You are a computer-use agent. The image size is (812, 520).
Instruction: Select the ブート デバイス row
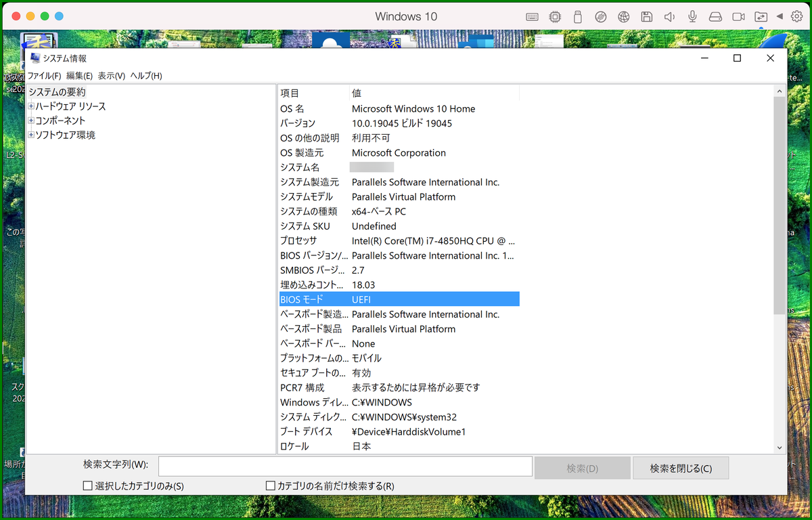click(x=399, y=431)
